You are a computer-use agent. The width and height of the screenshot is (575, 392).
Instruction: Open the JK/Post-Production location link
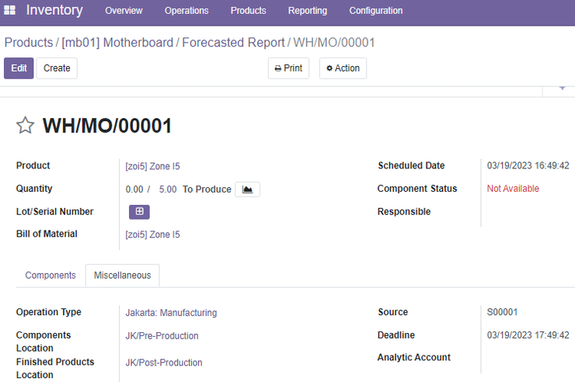click(x=164, y=363)
